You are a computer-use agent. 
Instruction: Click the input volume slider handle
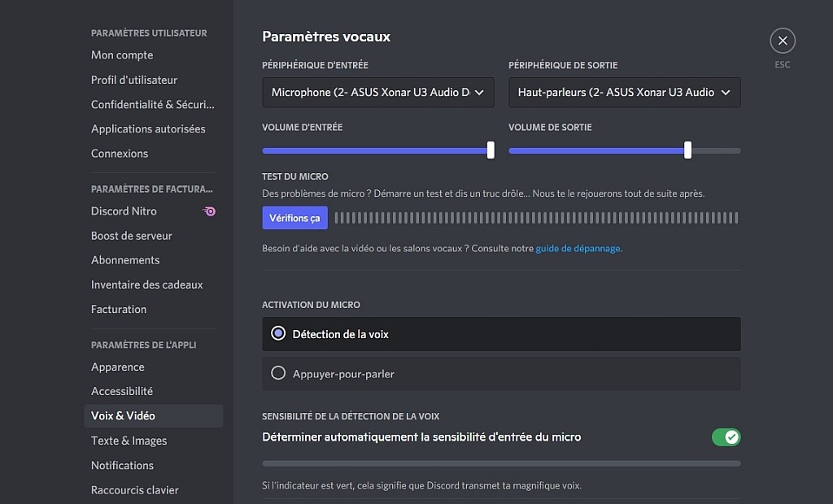click(491, 150)
